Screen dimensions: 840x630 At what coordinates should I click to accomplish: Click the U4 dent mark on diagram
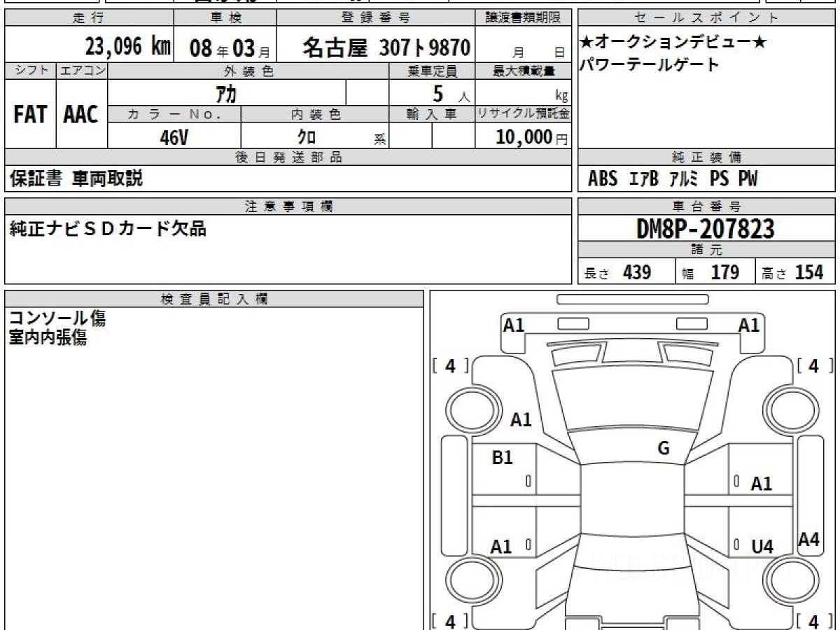762,547
